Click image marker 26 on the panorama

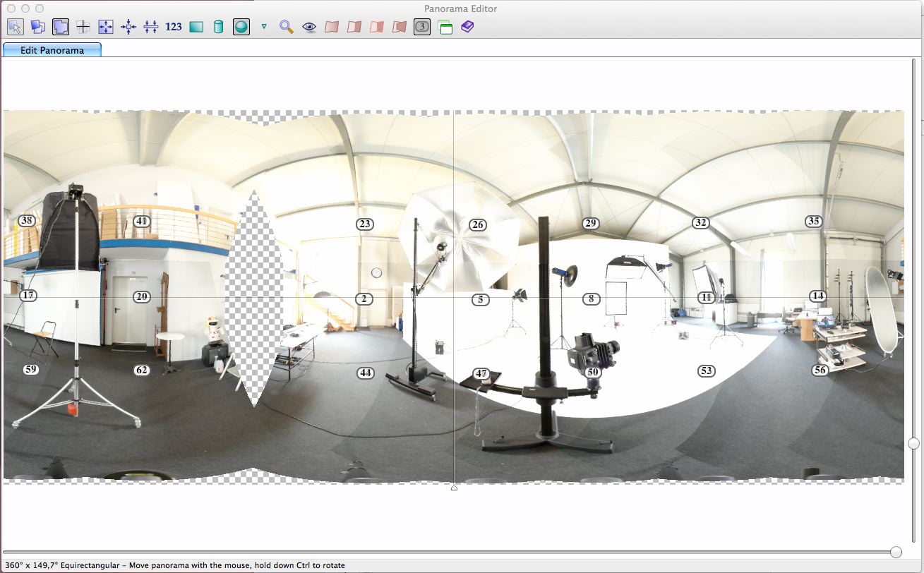[478, 224]
